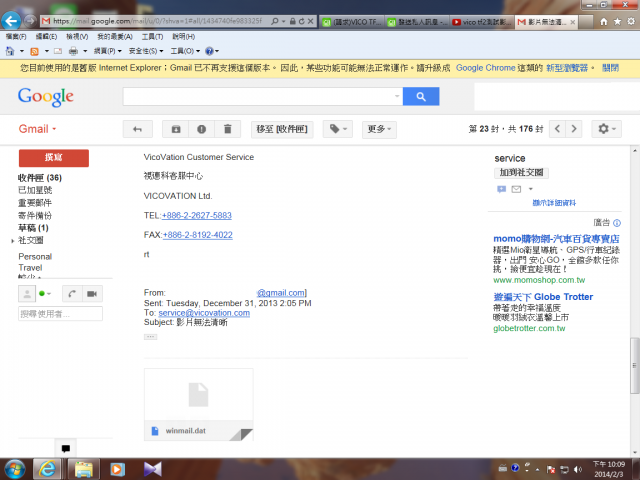Click the blue help question mark icon
Screen dimensions: 640x480
click(209, 51)
